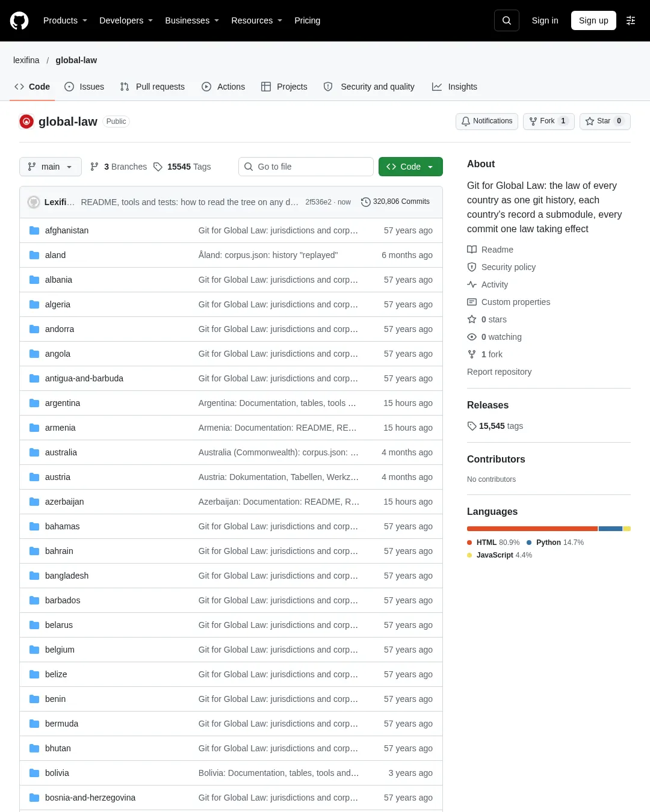Click the languages bar HTML red segment
650x812 pixels.
pyautogui.click(x=532, y=529)
